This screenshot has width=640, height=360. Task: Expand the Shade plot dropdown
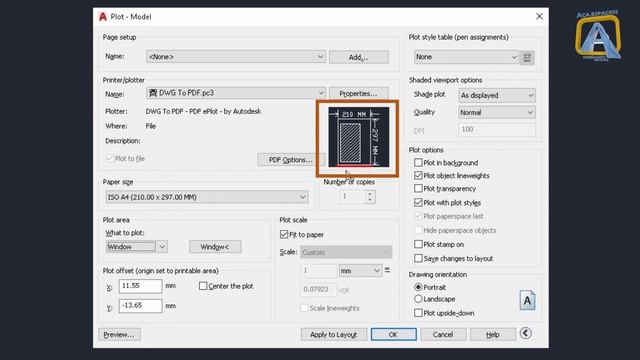tap(497, 96)
